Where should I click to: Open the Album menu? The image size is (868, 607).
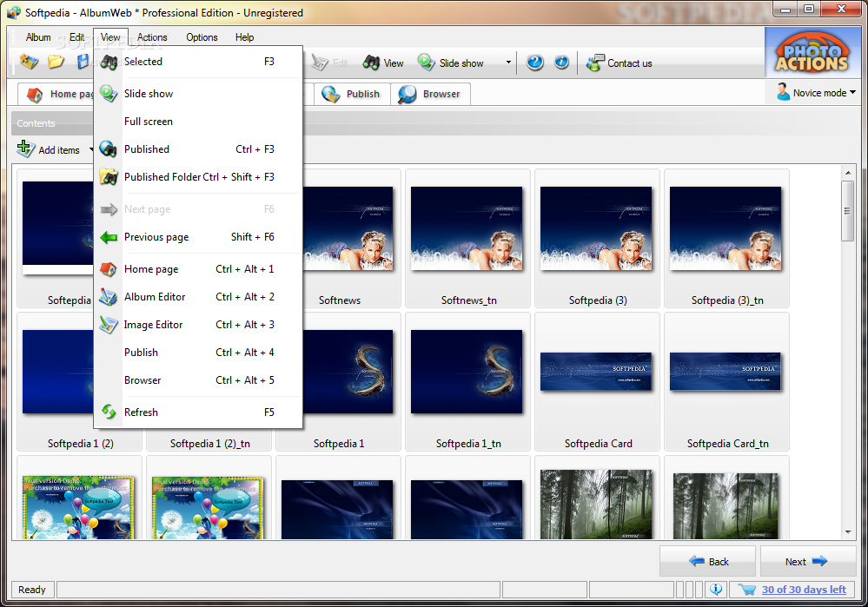[38, 37]
